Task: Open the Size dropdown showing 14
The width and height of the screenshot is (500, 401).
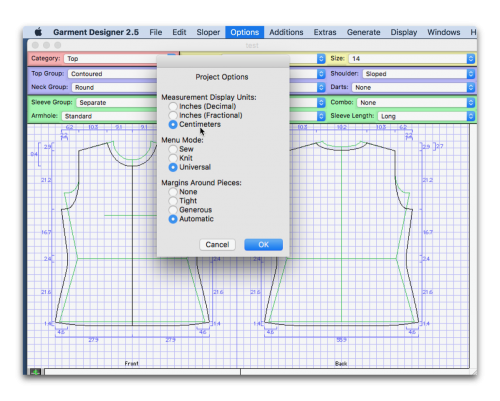Action: [x=411, y=59]
